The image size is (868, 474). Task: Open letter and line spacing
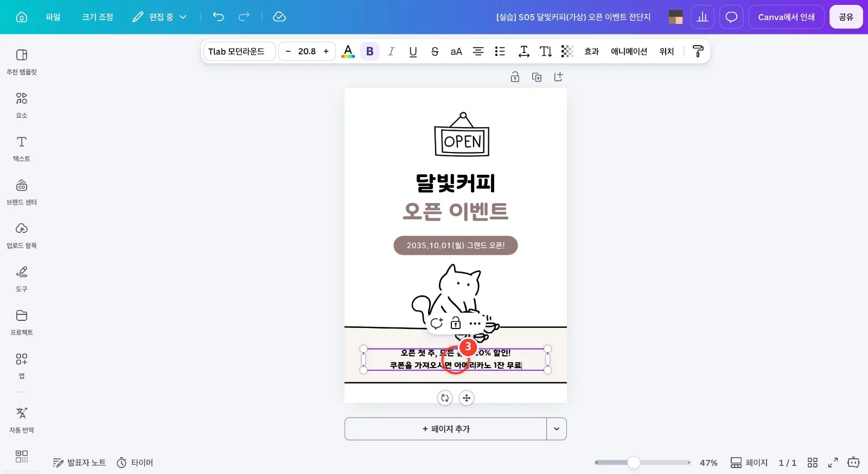(524, 51)
